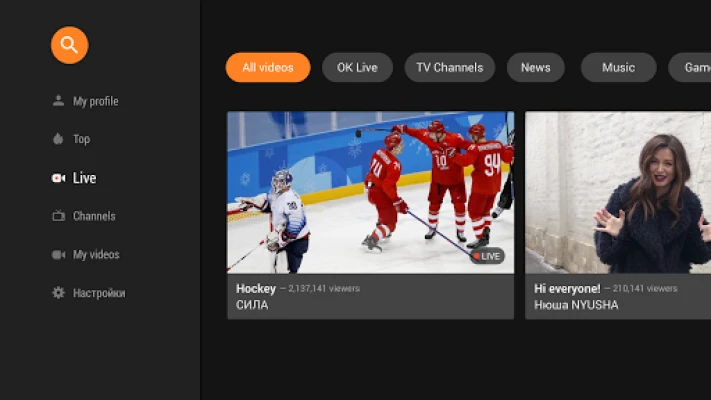This screenshot has height=400, width=711.
Task: Choose the Music category tab
Action: click(618, 68)
